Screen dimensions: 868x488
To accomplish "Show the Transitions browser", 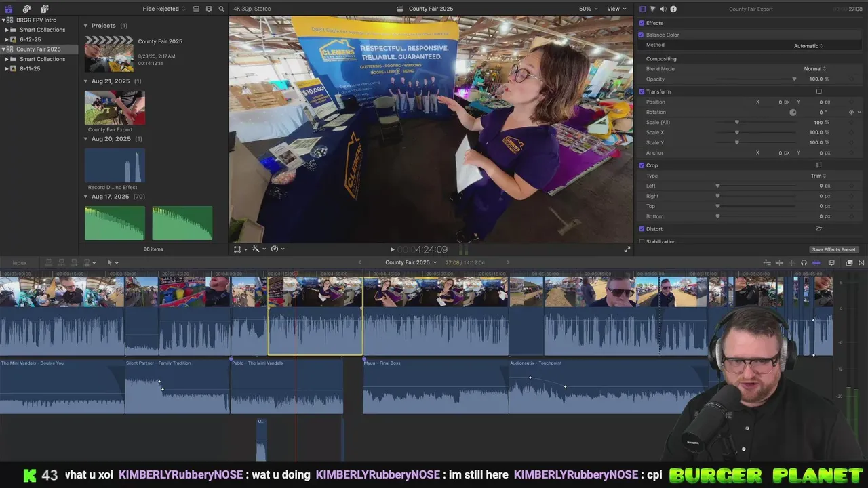I will [x=861, y=262].
